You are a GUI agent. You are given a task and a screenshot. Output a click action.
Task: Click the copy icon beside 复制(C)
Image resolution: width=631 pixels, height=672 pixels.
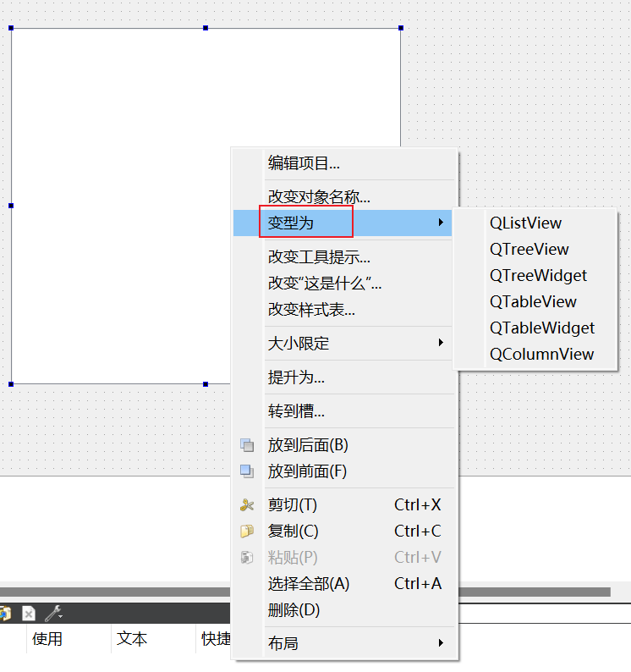tap(247, 531)
